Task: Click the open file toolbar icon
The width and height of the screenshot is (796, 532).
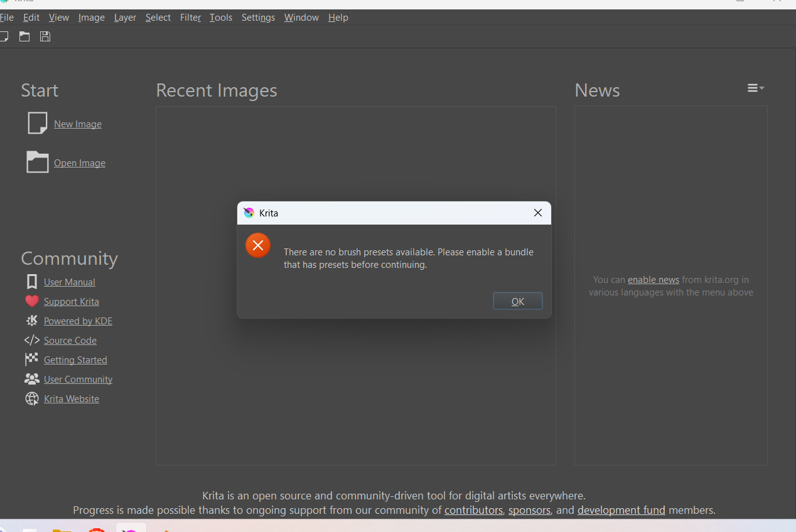Action: point(24,36)
